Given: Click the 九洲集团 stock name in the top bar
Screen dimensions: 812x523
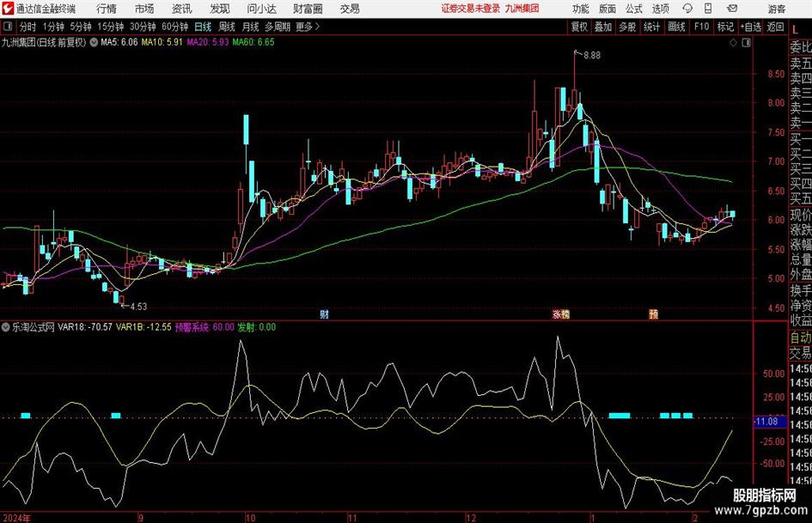Looking at the screenshot, I should click(x=522, y=9).
